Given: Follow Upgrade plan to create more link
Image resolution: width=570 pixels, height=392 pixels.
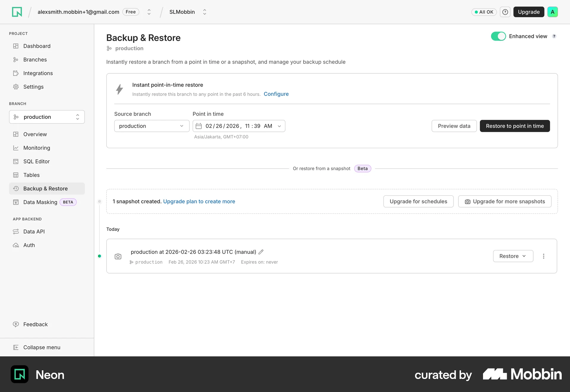Looking at the screenshot, I should [x=199, y=201].
